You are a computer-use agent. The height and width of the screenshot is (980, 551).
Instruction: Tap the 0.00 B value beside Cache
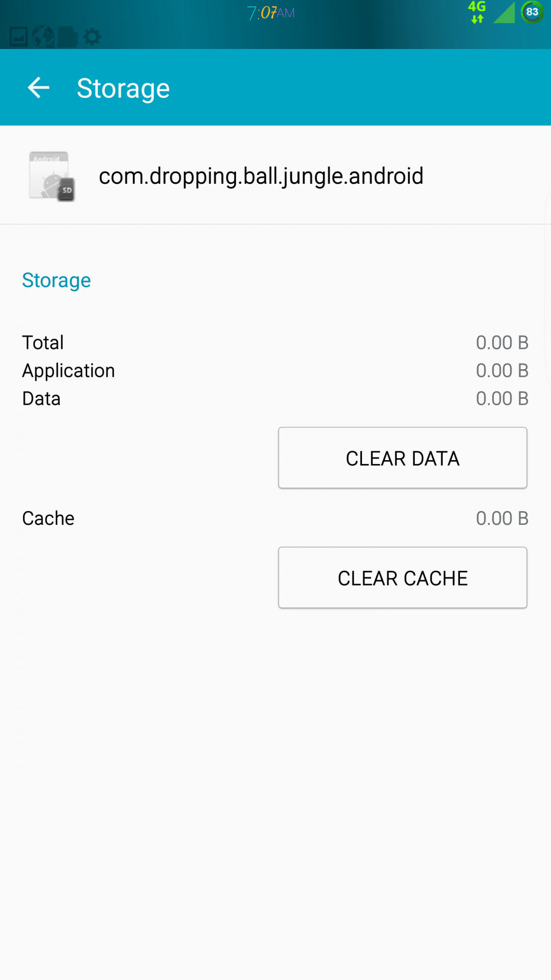pos(502,518)
